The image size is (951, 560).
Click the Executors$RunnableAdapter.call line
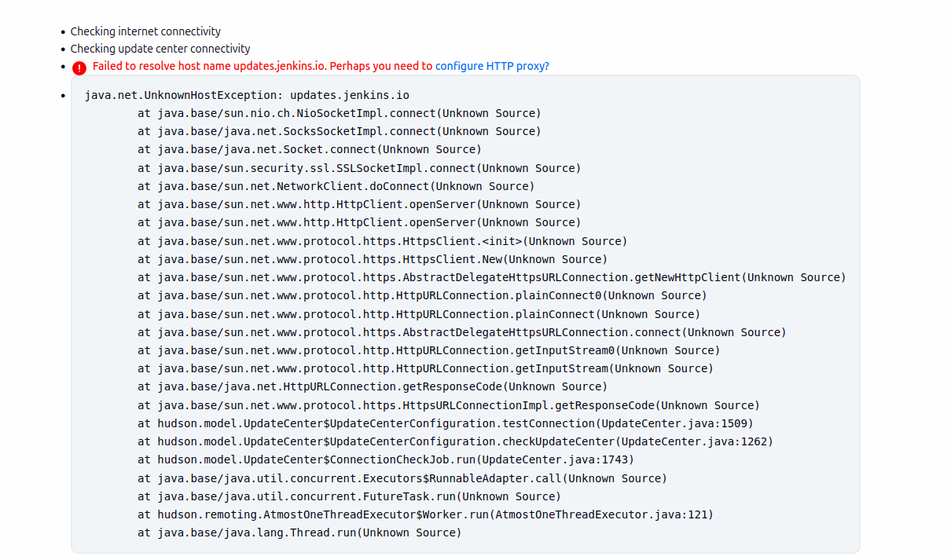pos(402,478)
